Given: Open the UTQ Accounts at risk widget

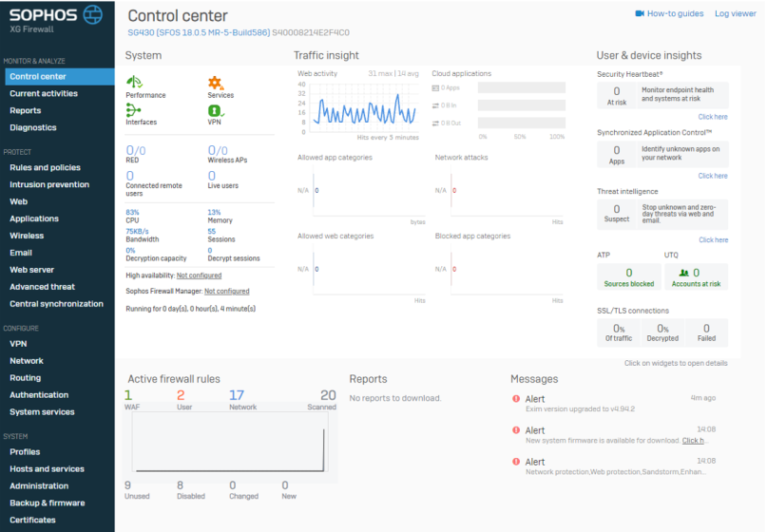Looking at the screenshot, I should click(x=696, y=277).
